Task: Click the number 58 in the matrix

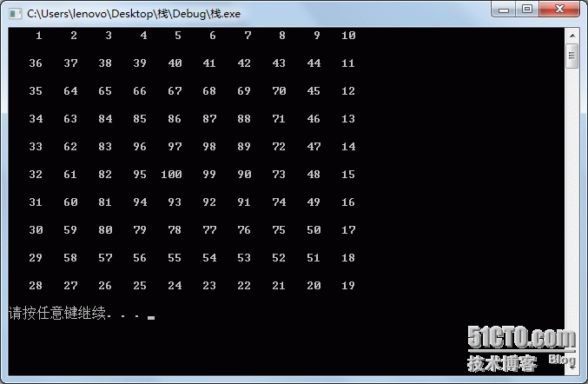Action: click(70, 258)
